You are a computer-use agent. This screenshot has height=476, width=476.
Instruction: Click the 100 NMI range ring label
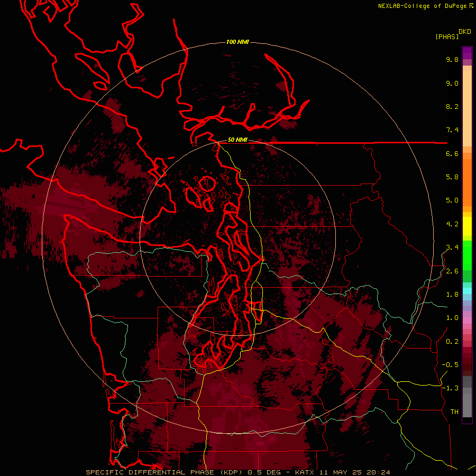click(237, 42)
